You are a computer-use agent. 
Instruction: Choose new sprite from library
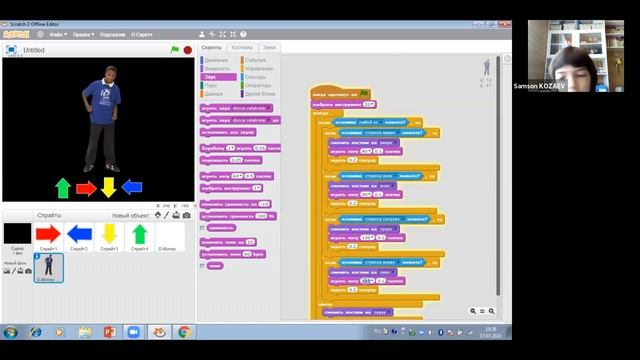point(158,215)
